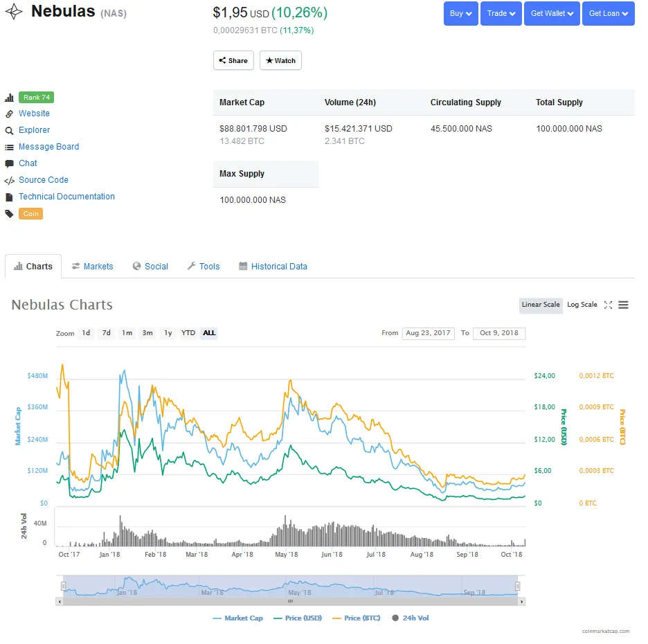Open the chart hamburger menu icon
This screenshot has height=644, width=648.
click(623, 305)
